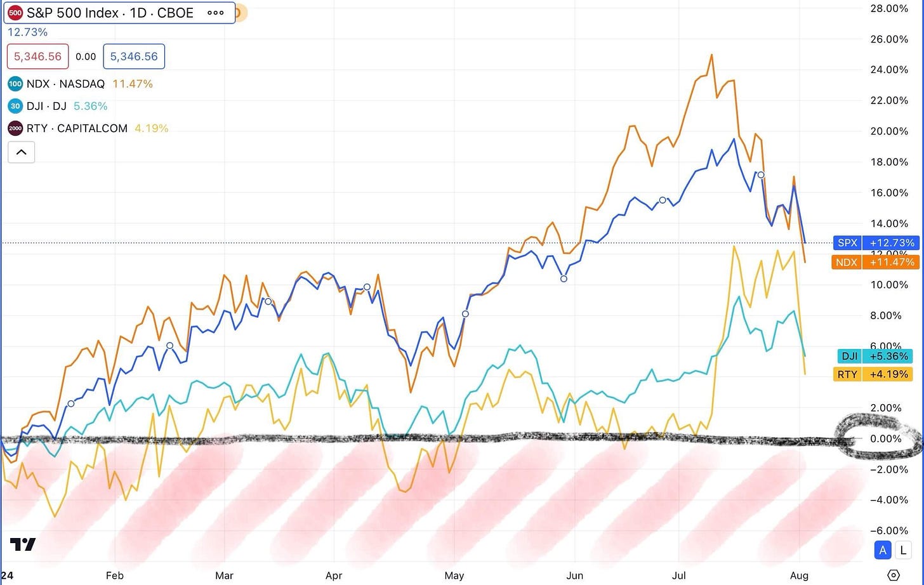Viewport: 924px width, 585px height.
Task: Click the S&P 500 Index symbol icon
Action: pos(15,13)
